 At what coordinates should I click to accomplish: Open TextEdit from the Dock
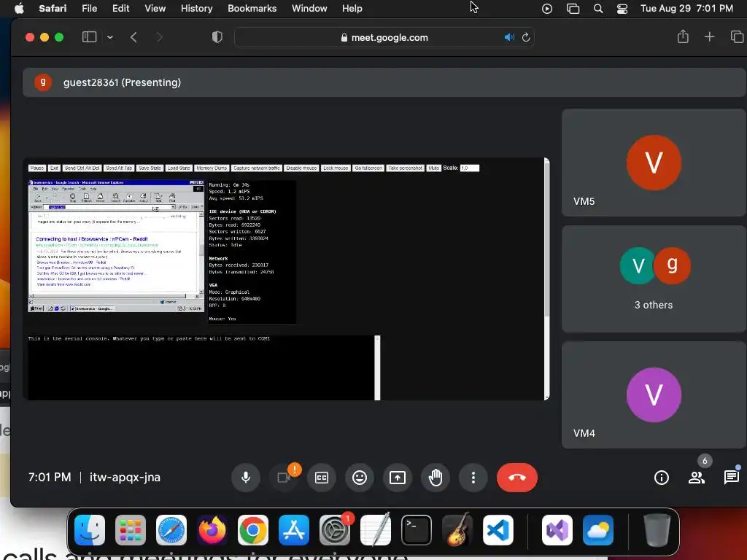[x=376, y=530]
